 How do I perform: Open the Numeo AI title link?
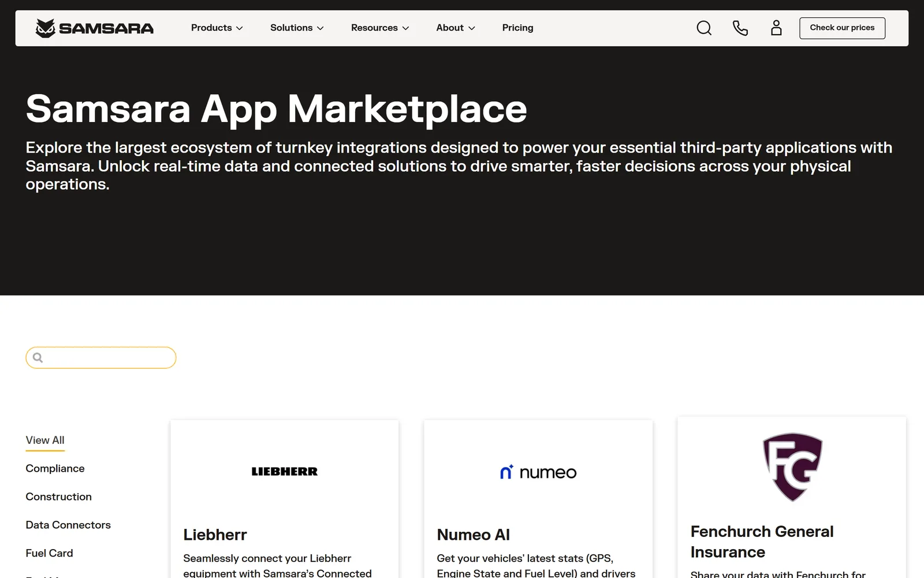[x=473, y=535]
